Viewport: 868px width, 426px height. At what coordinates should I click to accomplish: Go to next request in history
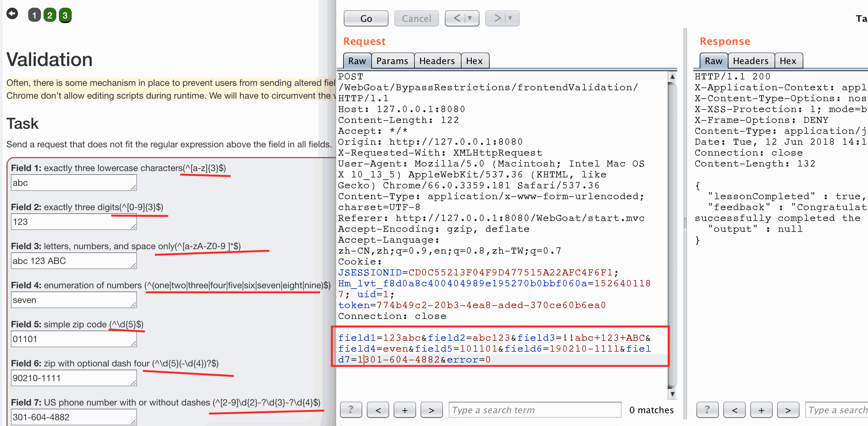[497, 18]
